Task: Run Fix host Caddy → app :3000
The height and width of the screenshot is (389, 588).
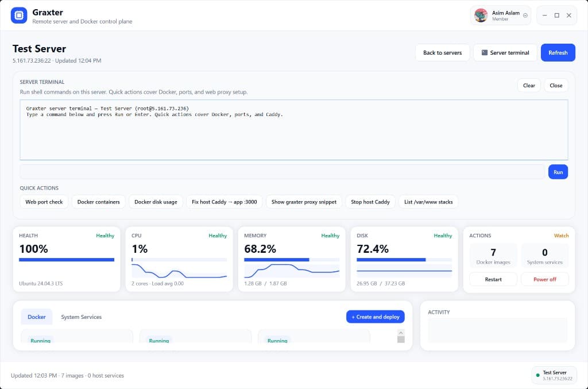Action: [225, 202]
